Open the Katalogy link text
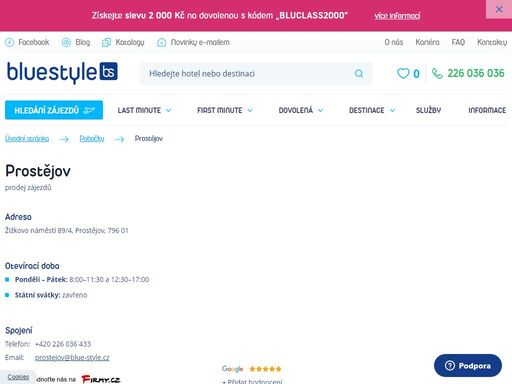The height and width of the screenshot is (384, 512). tap(130, 42)
